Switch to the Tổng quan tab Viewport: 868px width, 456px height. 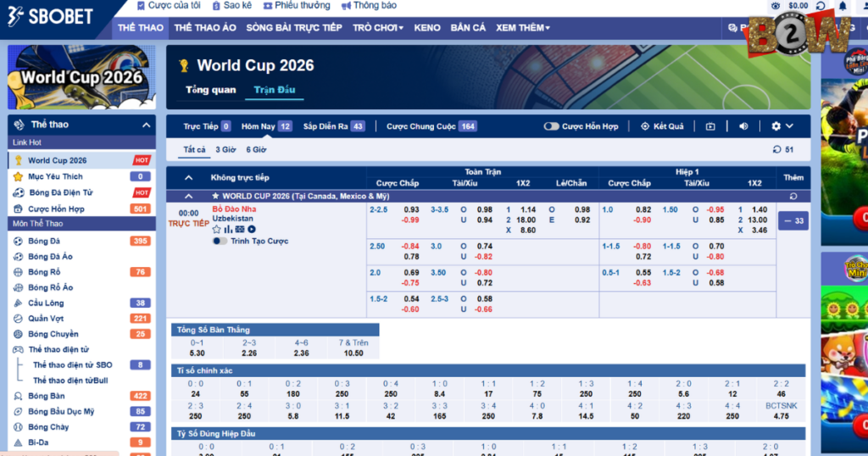click(x=211, y=90)
